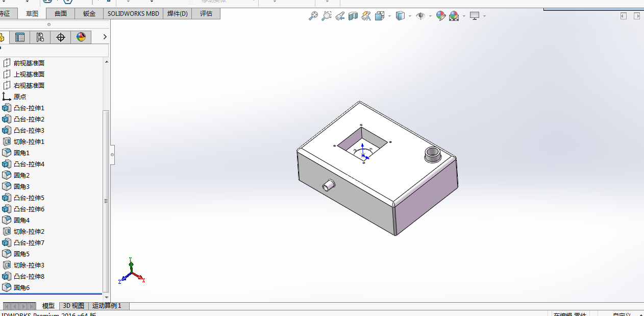Click the previous document window arrow

point(624,16)
